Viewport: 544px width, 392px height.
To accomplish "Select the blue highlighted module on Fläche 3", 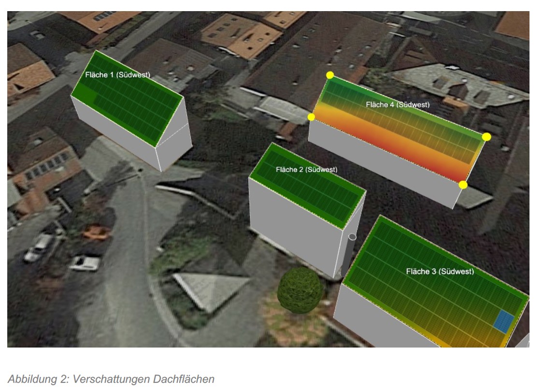I will click(x=504, y=321).
